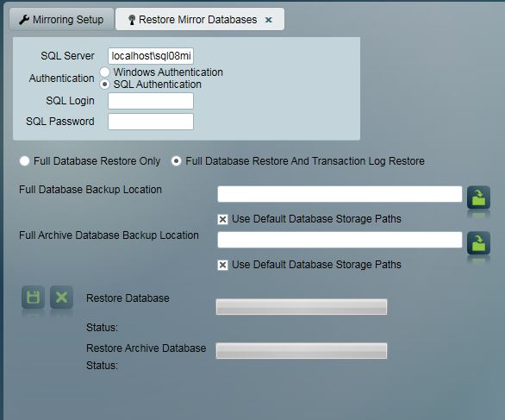Click into the SQL Password field
The width and height of the screenshot is (505, 420).
151,122
